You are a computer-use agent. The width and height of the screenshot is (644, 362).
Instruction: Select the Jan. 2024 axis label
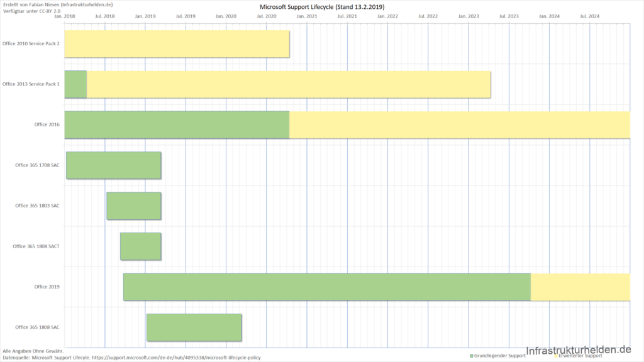pyautogui.click(x=549, y=16)
